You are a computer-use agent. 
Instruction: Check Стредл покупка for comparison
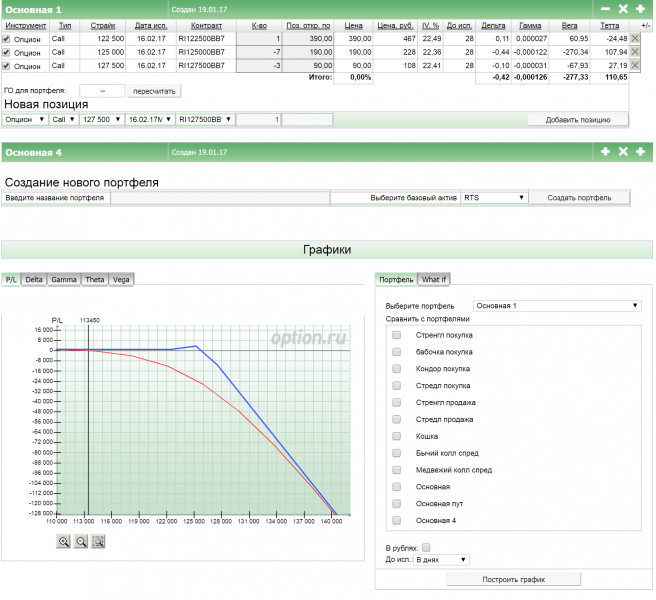(397, 385)
